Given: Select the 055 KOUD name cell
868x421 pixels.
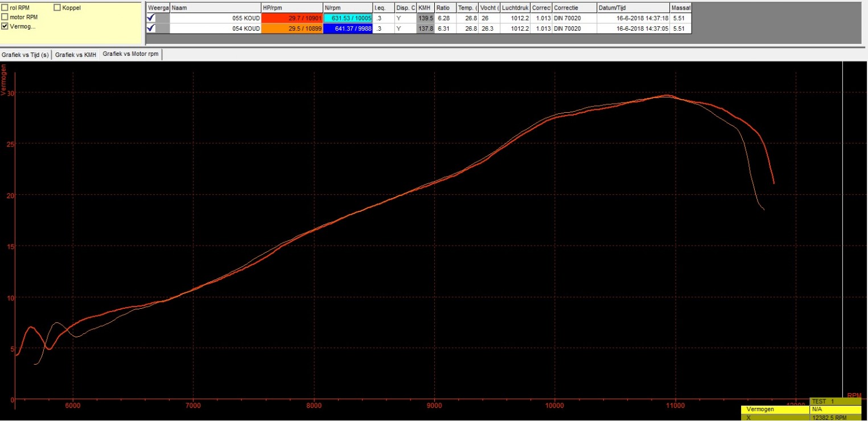Looking at the screenshot, I should tap(216, 18).
